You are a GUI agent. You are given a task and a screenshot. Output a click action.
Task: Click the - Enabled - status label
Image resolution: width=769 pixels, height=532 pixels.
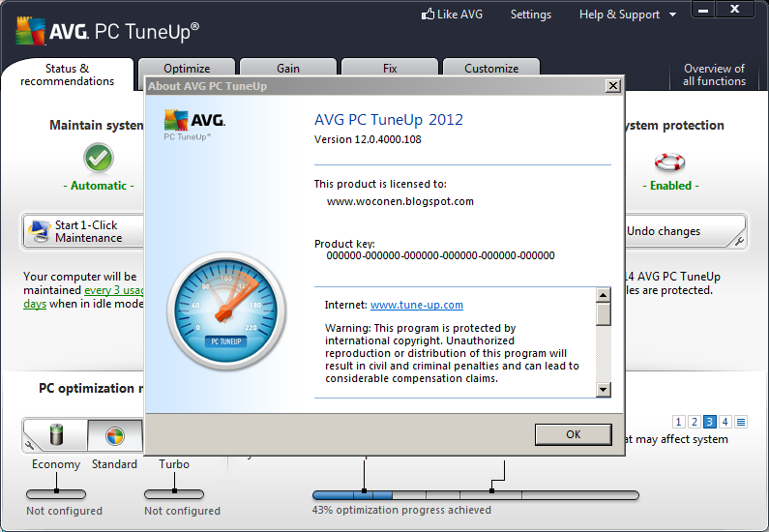pos(670,186)
